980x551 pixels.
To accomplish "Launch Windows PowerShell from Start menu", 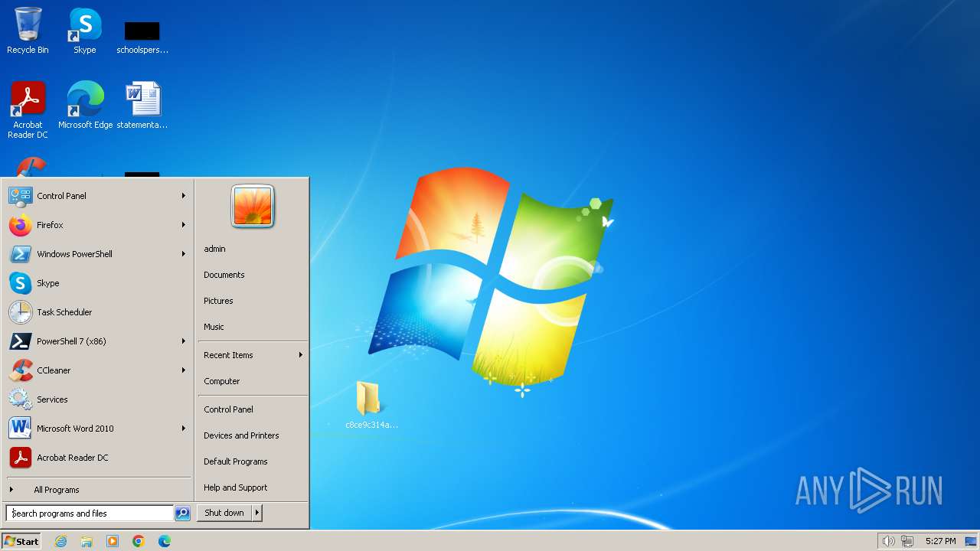I will (x=97, y=254).
